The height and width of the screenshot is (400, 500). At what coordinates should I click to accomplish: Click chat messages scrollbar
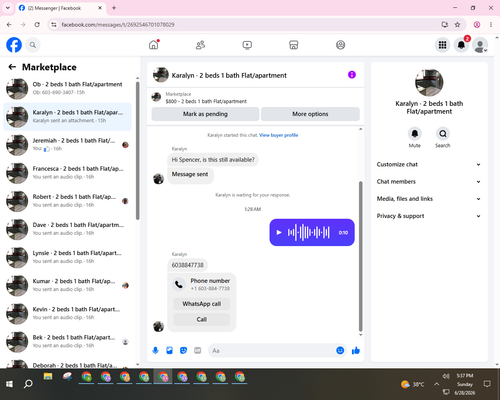click(360, 256)
